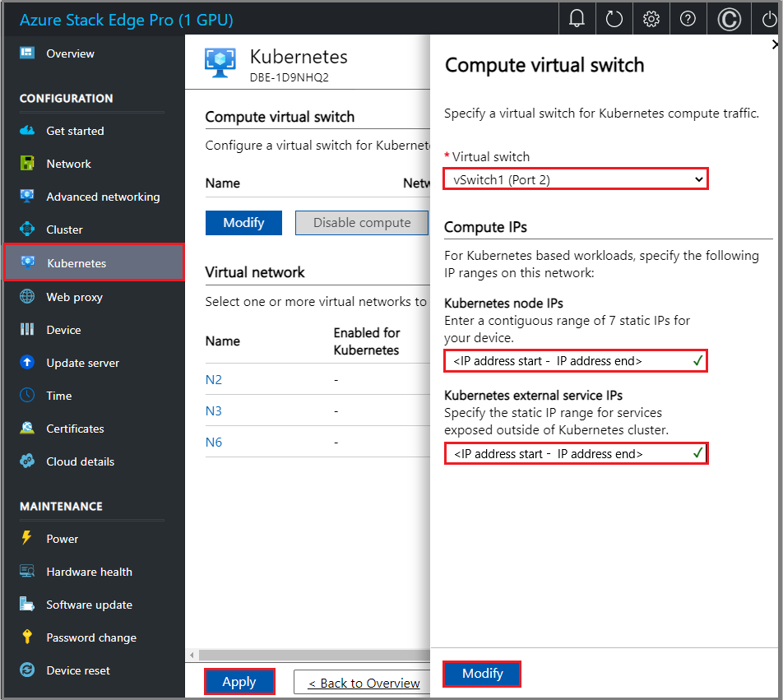The width and height of the screenshot is (783, 700).
Task: Open the settings gear icon
Action: point(651,20)
